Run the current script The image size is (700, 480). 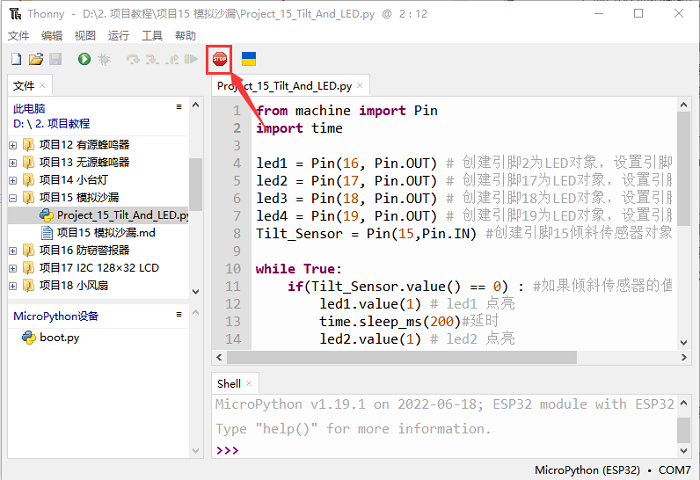click(x=84, y=60)
